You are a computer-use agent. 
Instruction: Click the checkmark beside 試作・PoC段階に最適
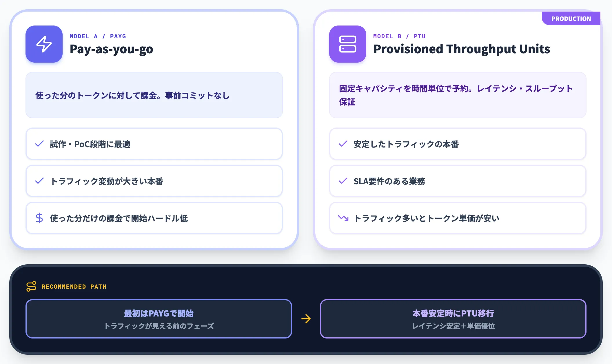39,144
